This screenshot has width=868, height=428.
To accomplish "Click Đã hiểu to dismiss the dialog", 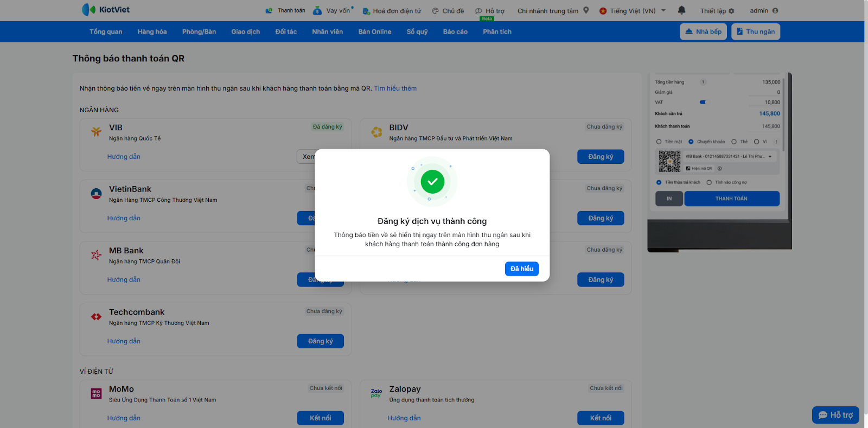I will click(x=522, y=269).
